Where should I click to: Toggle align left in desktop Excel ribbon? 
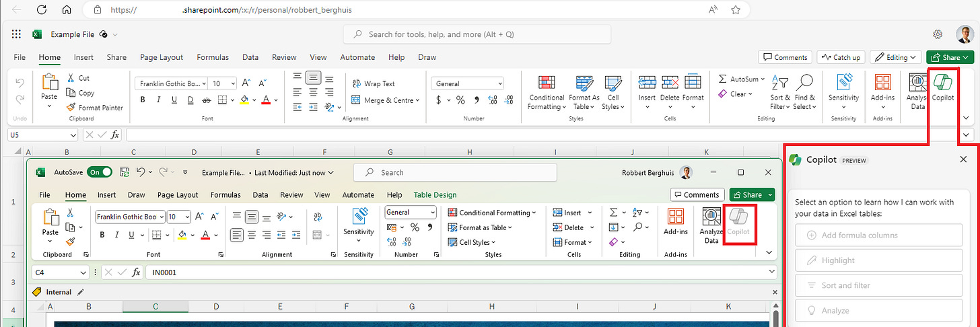[237, 235]
